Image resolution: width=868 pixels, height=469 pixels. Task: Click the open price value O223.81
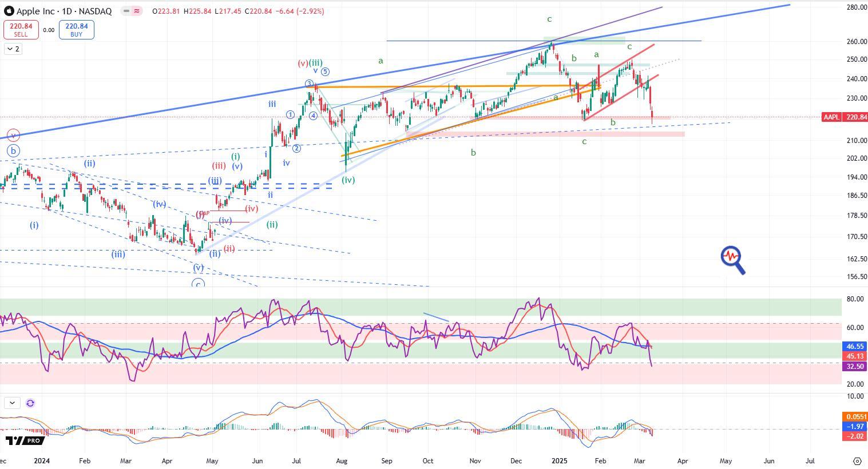(x=166, y=11)
